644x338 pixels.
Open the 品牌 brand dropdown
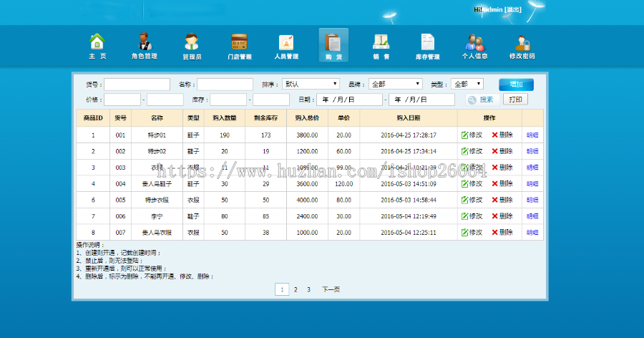point(396,84)
